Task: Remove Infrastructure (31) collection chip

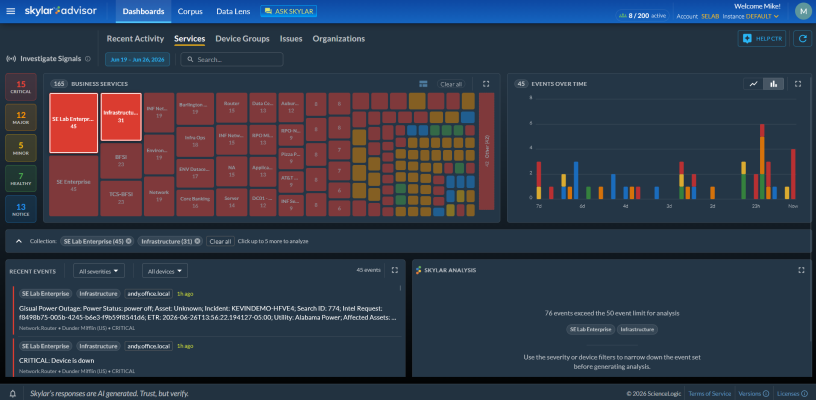Action: (197, 241)
